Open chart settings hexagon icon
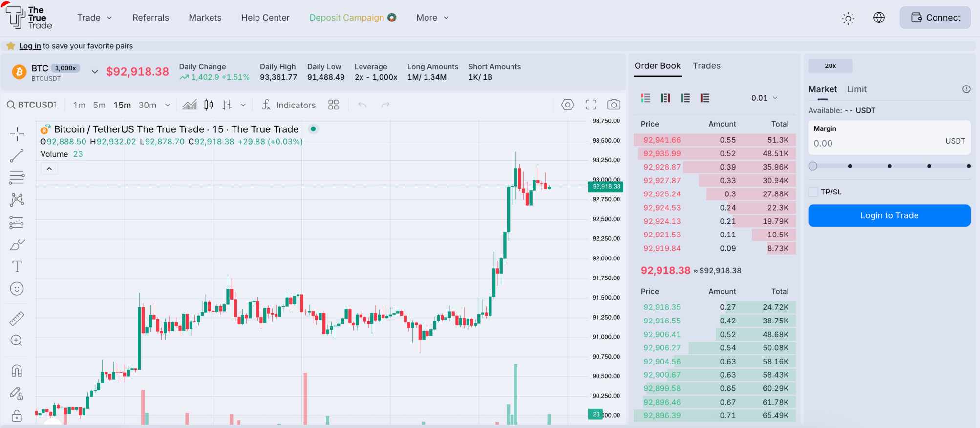 568,105
